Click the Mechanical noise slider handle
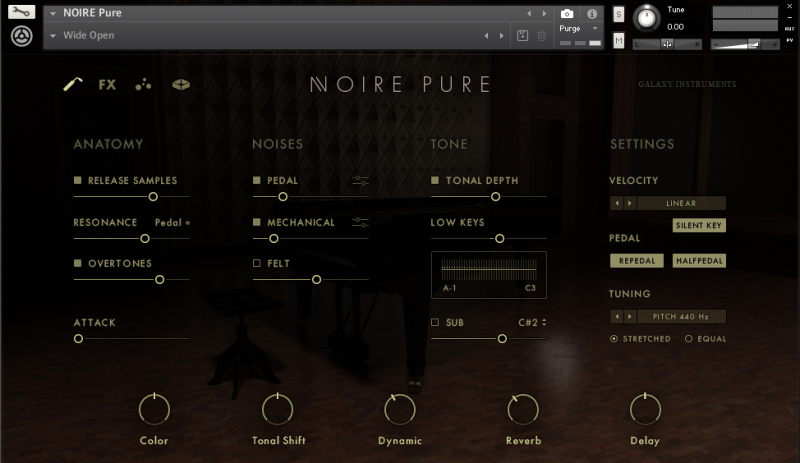Image resolution: width=800 pixels, height=463 pixels. (x=274, y=238)
